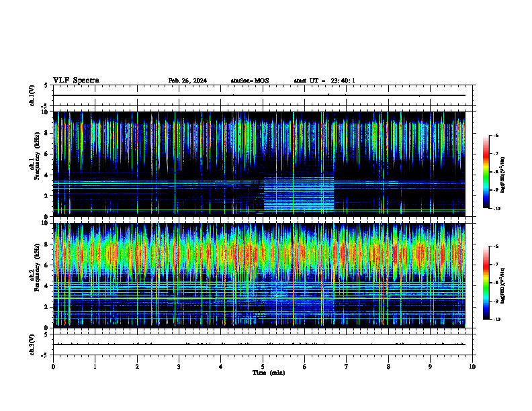This screenshot has width=532, height=411.
Task: Click the '-10' label on ch.2 colorbar
Action: [x=496, y=320]
